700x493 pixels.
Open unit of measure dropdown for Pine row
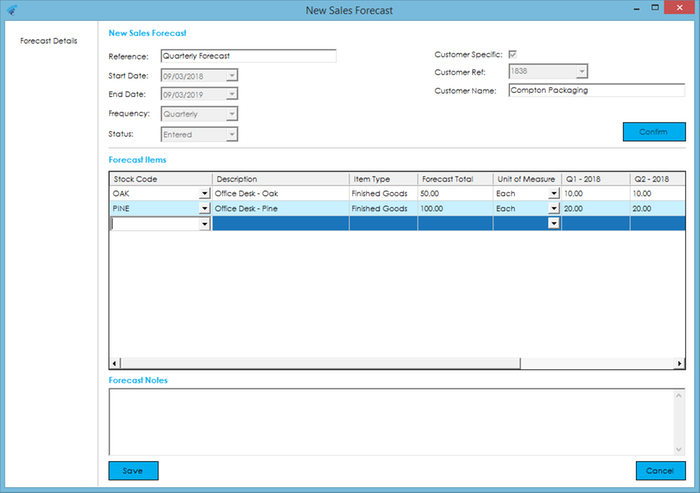point(554,208)
